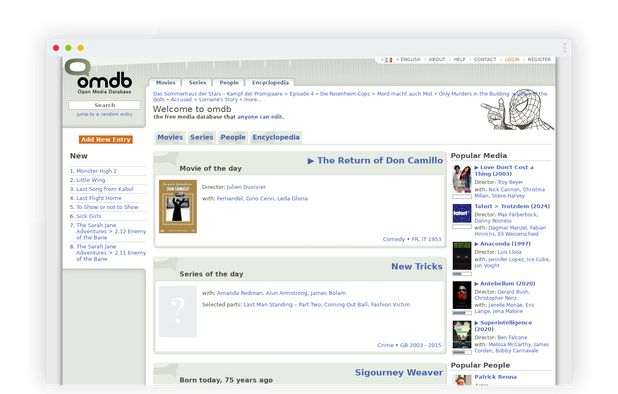Open Patrick Renna name link

495,377
